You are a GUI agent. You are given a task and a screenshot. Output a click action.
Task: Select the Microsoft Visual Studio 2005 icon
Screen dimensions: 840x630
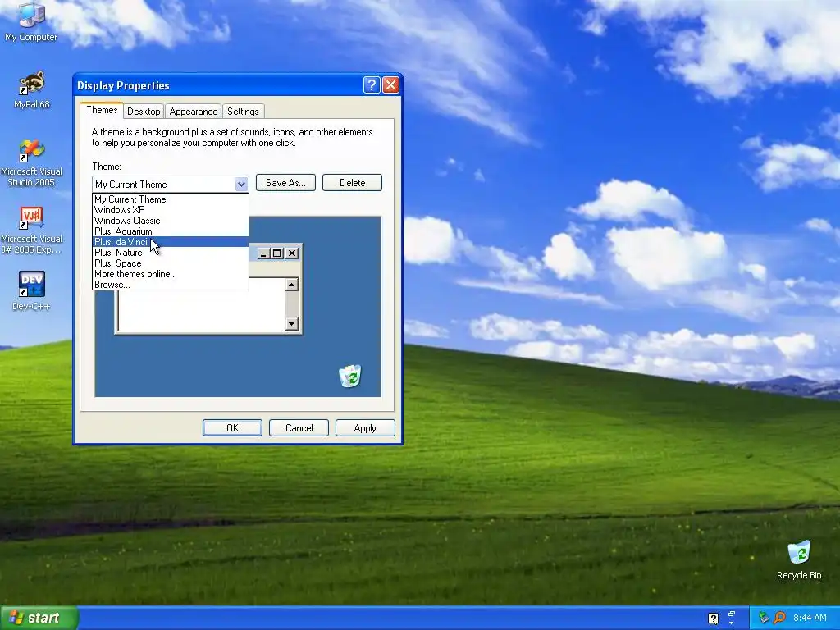click(x=32, y=163)
